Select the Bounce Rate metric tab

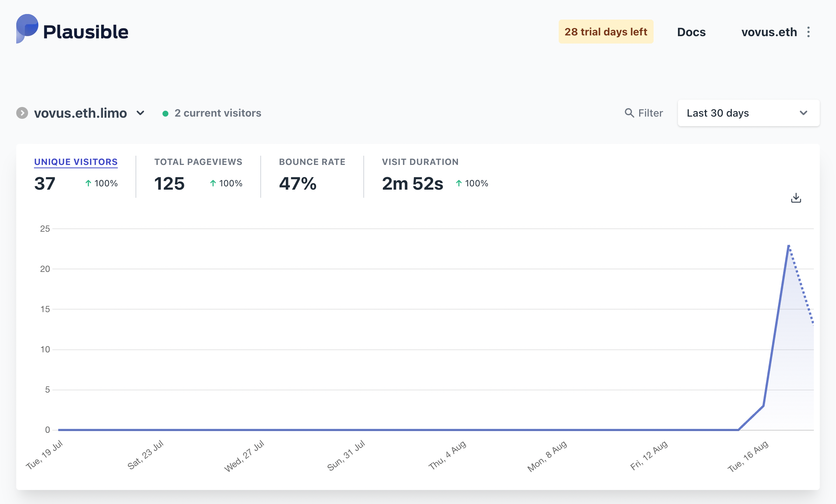pos(312,162)
